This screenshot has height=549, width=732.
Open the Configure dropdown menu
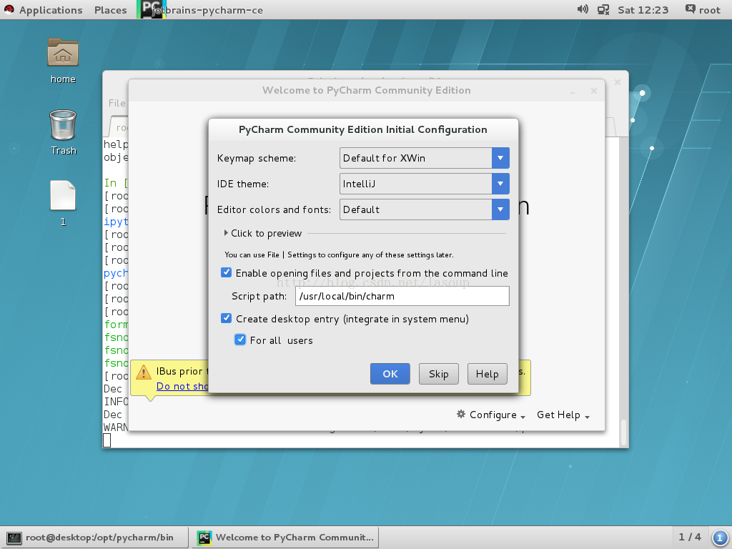coord(491,415)
